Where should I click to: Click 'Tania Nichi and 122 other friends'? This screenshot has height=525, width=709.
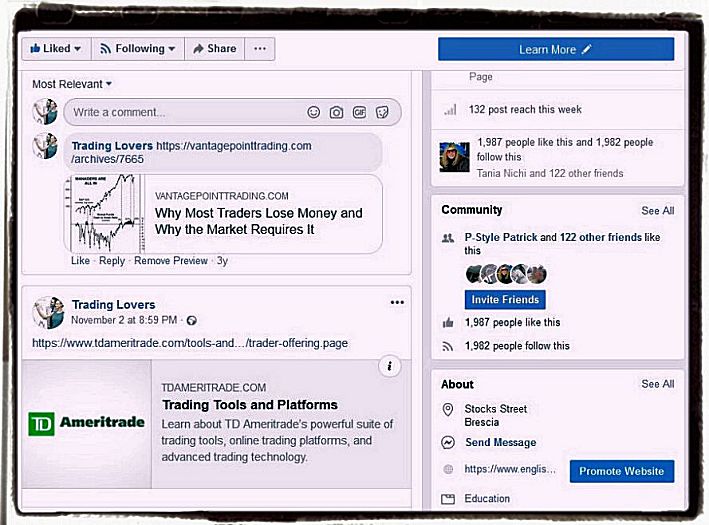(x=550, y=173)
